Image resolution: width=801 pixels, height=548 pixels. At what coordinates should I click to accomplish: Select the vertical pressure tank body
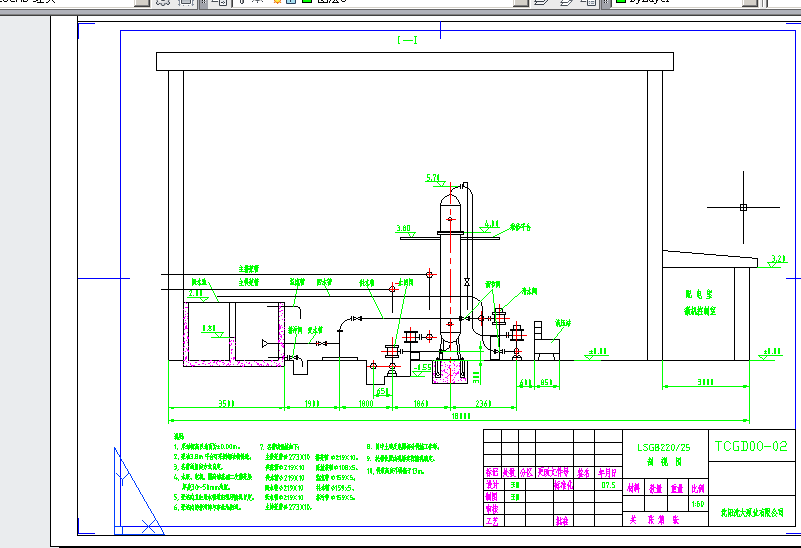click(451, 271)
